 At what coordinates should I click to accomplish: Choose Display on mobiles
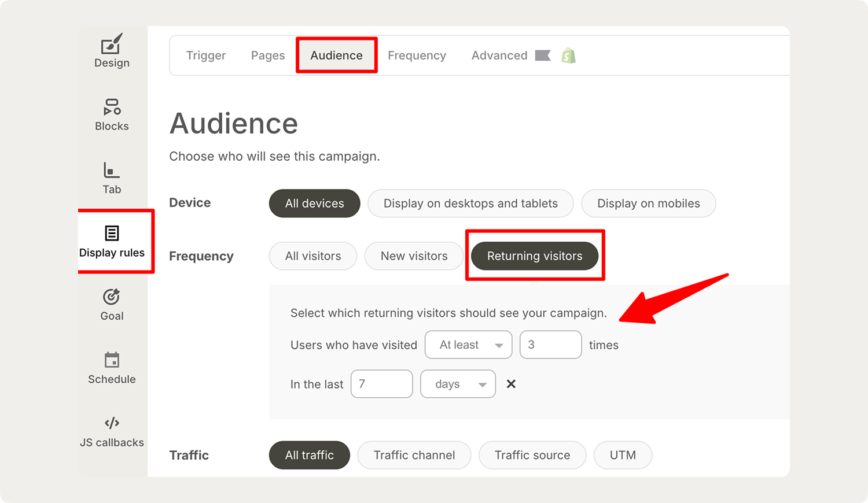pos(648,204)
